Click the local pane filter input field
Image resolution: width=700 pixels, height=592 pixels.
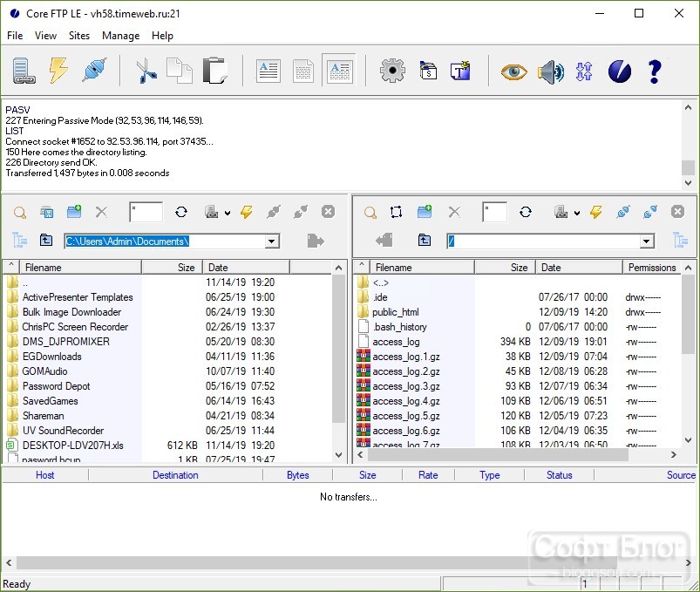click(146, 212)
